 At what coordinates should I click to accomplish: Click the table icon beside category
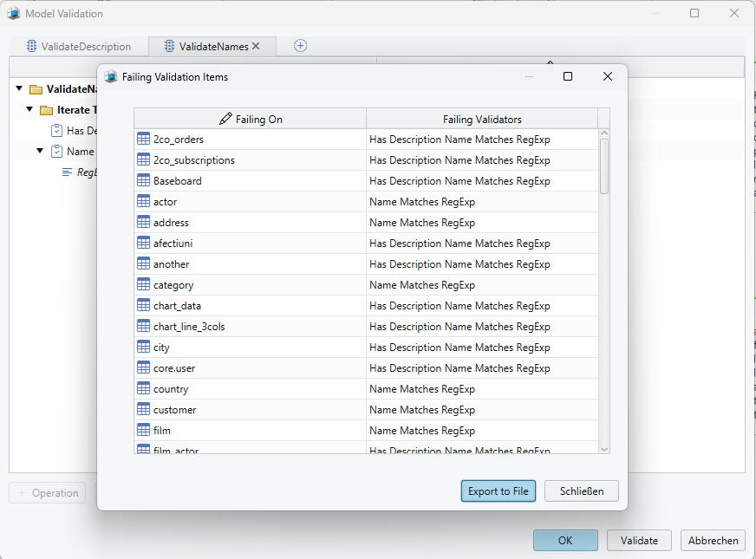tap(143, 284)
